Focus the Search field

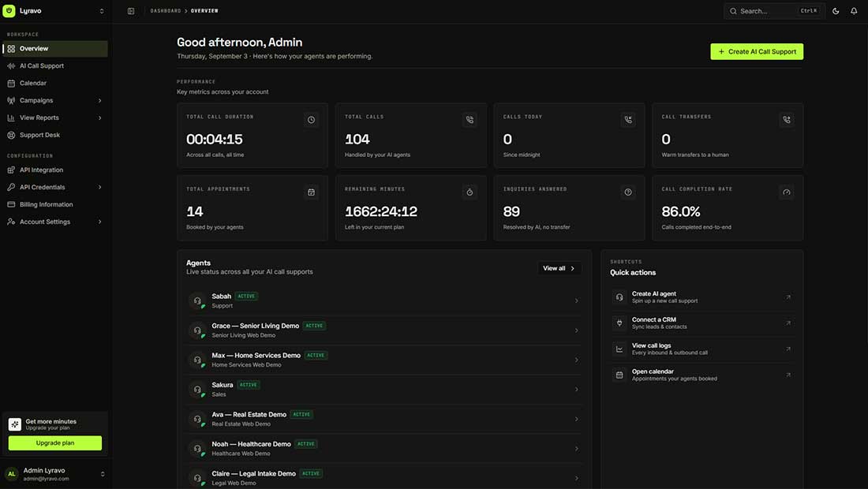(x=774, y=11)
